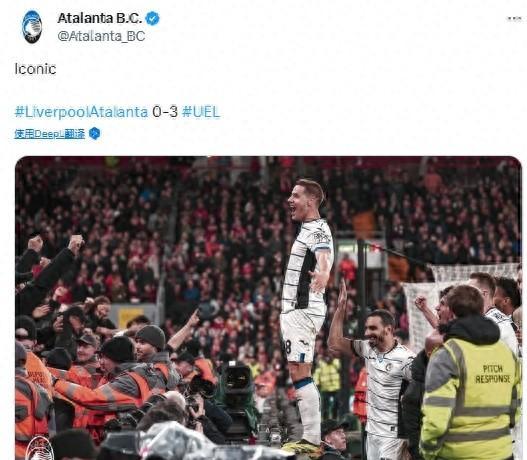This screenshot has height=460, width=527.
Task: Open the #UEL hashtag
Action: click(x=201, y=112)
